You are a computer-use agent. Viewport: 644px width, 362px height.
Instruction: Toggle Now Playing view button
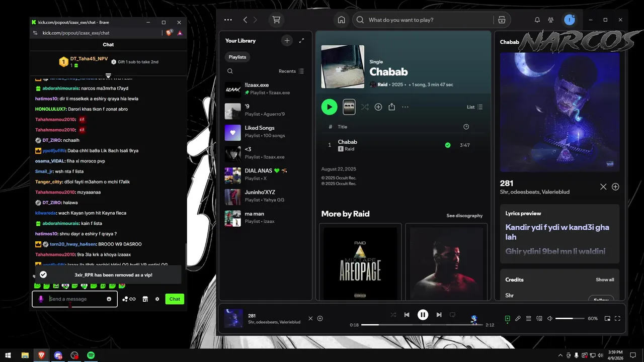507,318
